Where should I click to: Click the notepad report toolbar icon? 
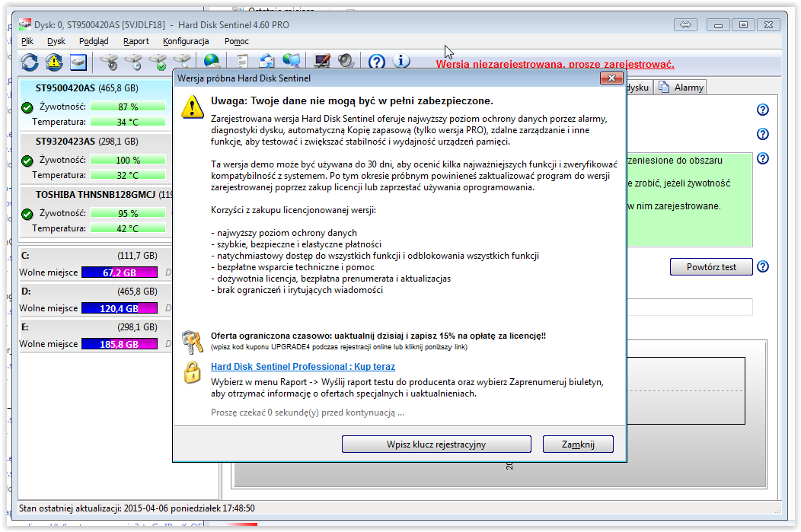tap(243, 61)
